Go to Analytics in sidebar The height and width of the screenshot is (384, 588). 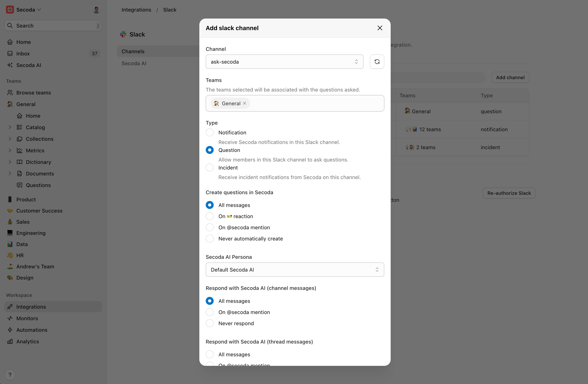tap(28, 341)
